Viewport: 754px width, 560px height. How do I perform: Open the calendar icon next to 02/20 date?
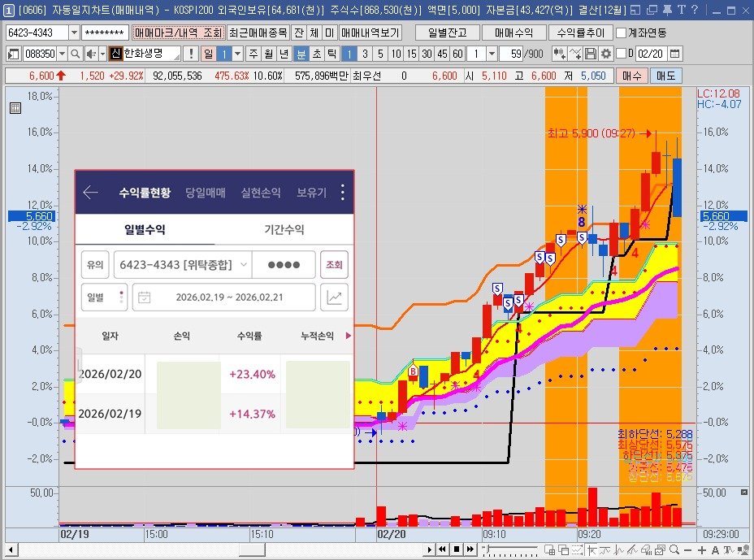point(674,54)
